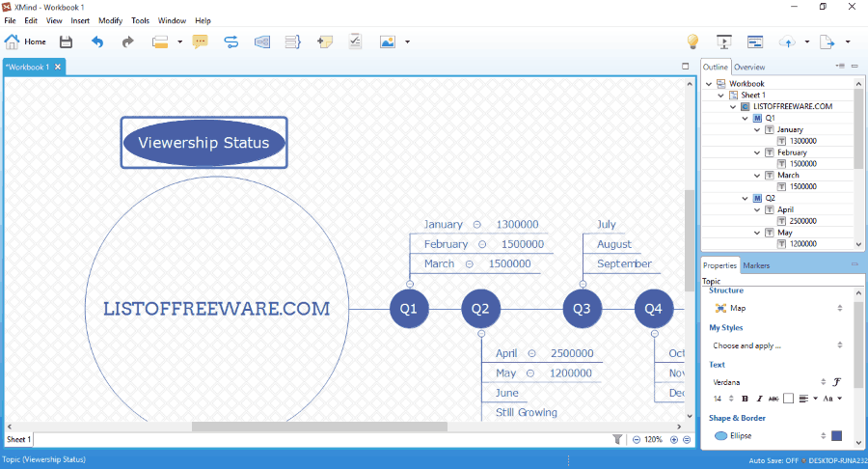Open the task info checklist icon

coord(355,41)
